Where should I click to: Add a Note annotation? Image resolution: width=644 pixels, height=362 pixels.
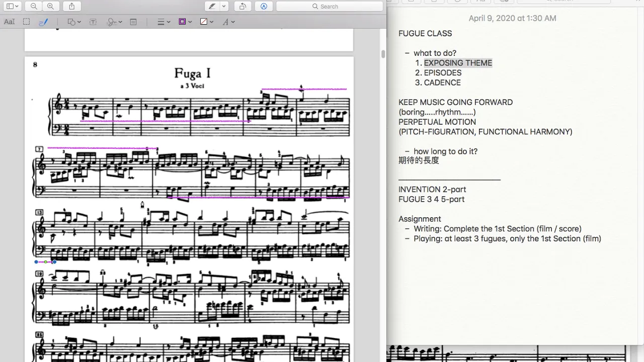(x=133, y=22)
